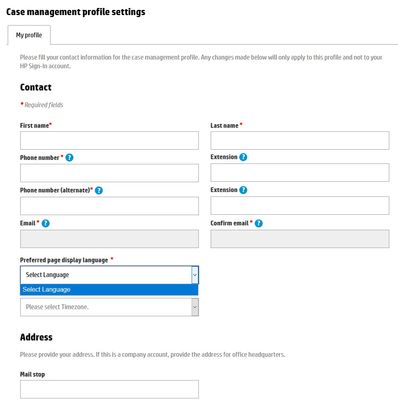The width and height of the screenshot is (398, 400).
Task: Click into the First name field
Action: pyautogui.click(x=109, y=140)
